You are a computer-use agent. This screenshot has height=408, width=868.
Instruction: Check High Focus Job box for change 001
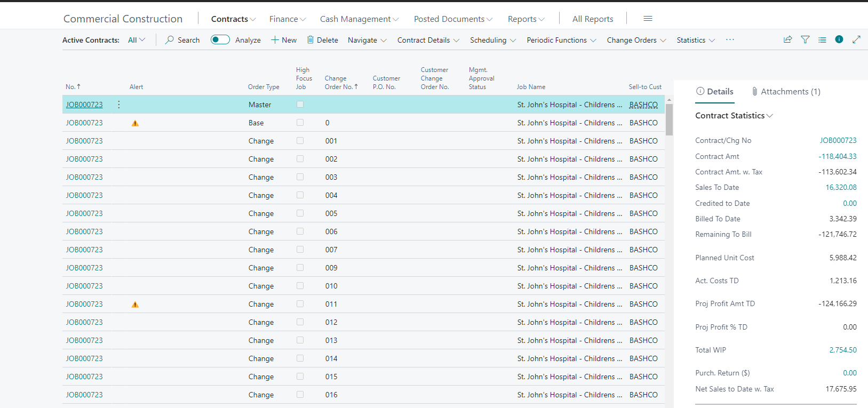pos(300,141)
